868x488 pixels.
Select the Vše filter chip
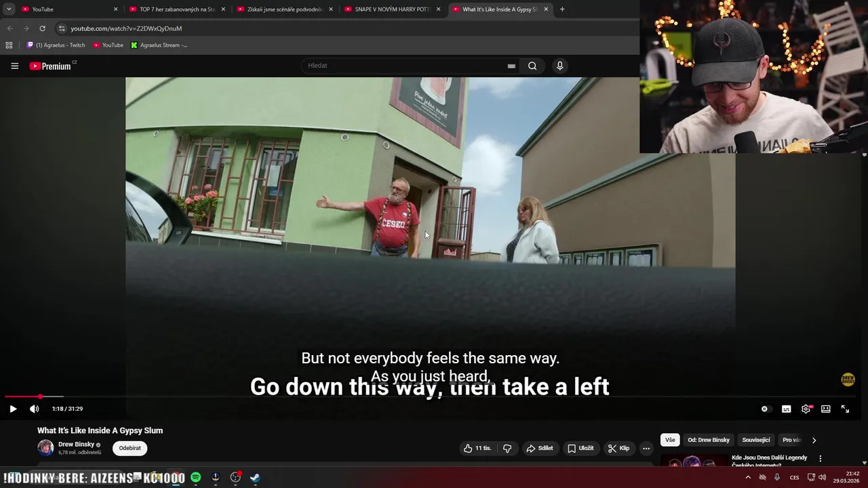click(670, 440)
